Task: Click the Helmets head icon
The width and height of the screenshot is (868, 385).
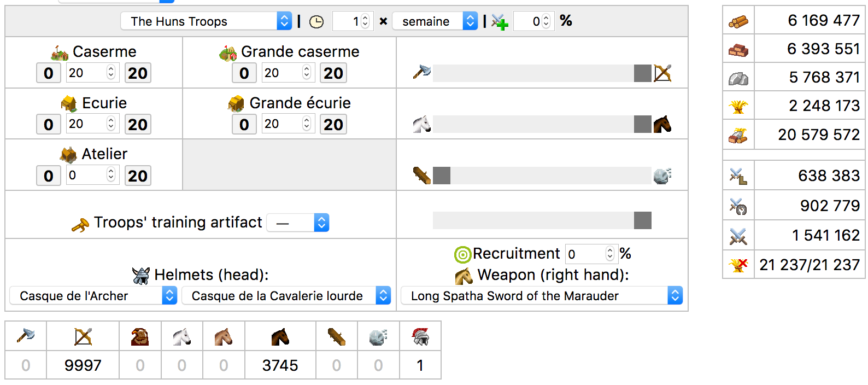Action: [x=141, y=276]
